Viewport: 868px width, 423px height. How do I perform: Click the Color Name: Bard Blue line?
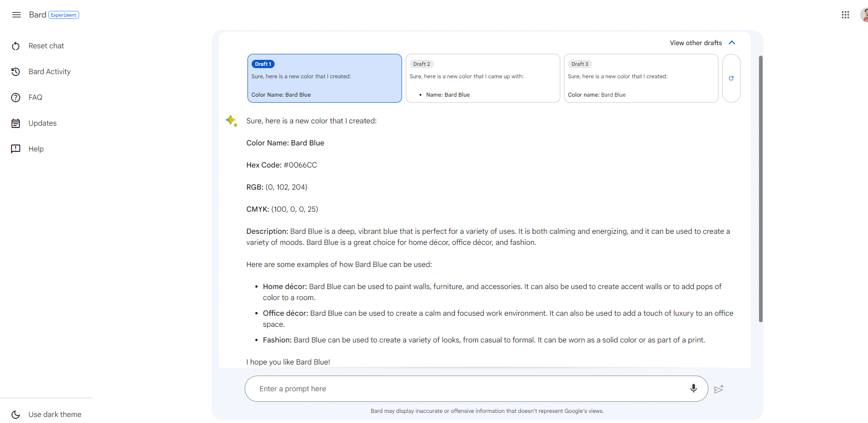285,143
